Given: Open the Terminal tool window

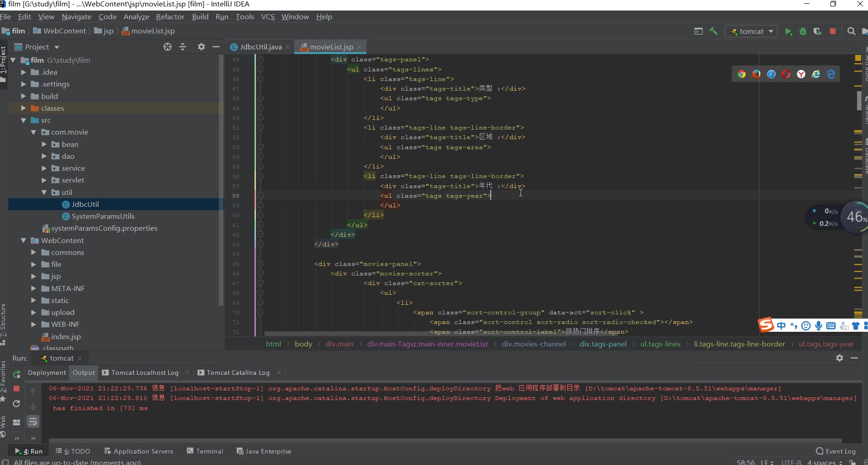Looking at the screenshot, I should (x=205, y=451).
